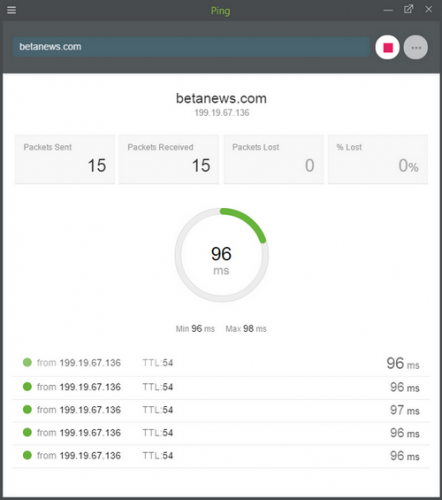
Task: Click TTL:54 in the 97 ms row
Action: click(158, 410)
